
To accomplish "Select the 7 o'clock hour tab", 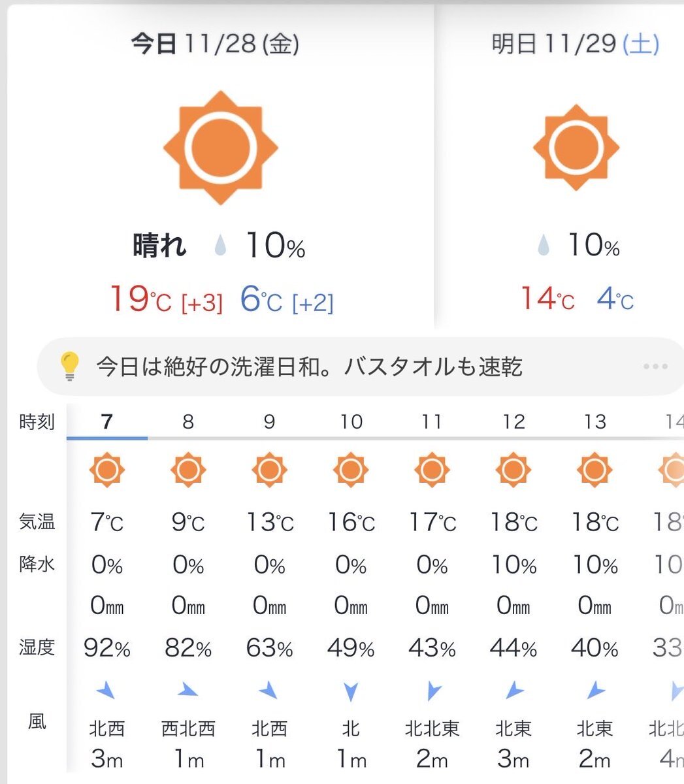I will [x=107, y=422].
